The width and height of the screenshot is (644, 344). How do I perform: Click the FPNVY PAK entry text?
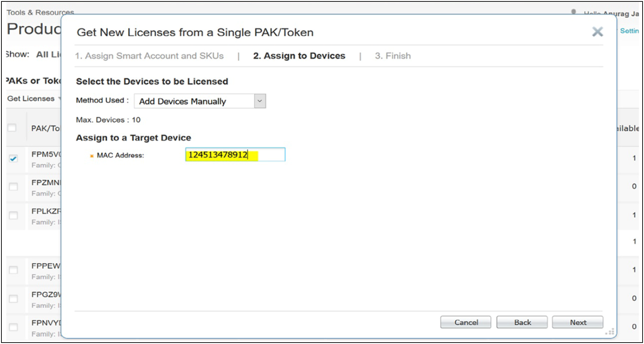click(x=46, y=323)
